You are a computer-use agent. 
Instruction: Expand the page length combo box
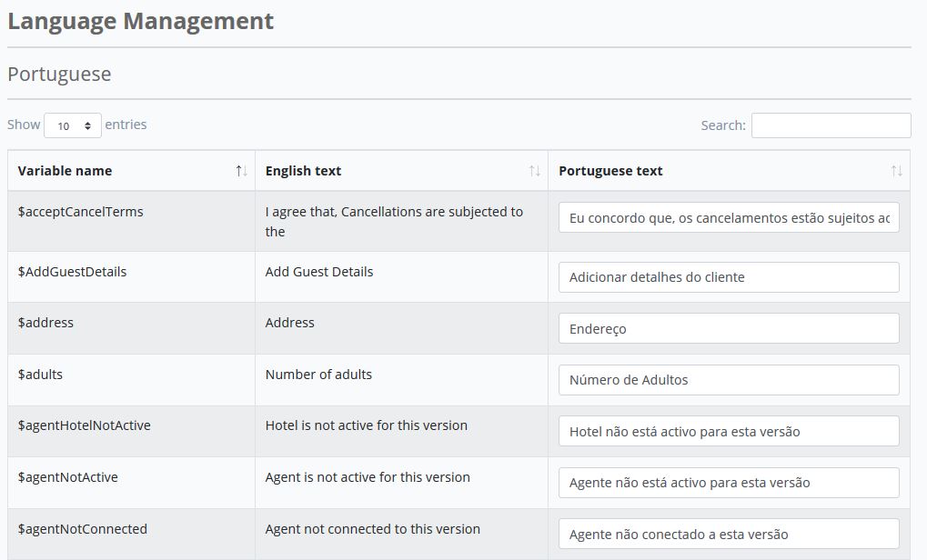tap(73, 125)
